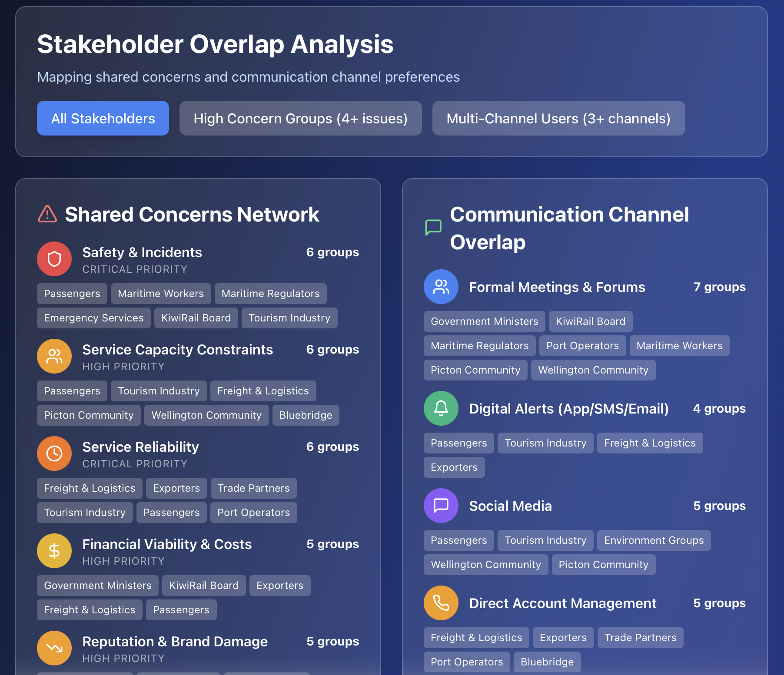Click the dollar sign Financial Viability icon
Viewport: 784px width, 675px height.
click(54, 551)
